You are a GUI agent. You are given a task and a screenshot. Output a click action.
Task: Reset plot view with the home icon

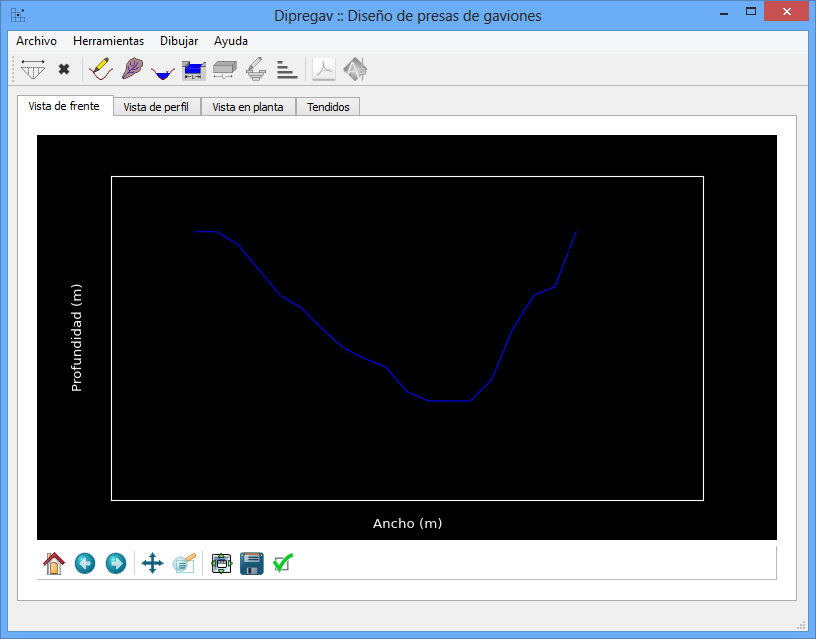point(54,564)
